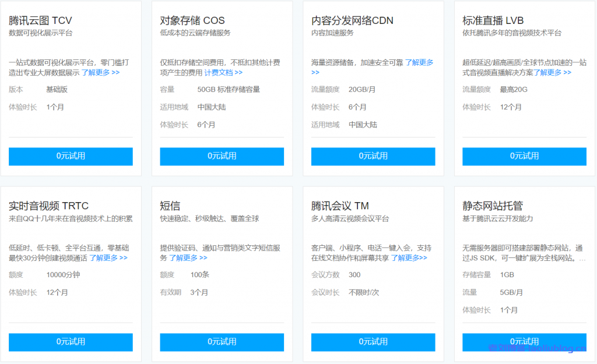Start the 短信 free trial via 0元试用
This screenshot has width=597, height=364.
click(222, 342)
